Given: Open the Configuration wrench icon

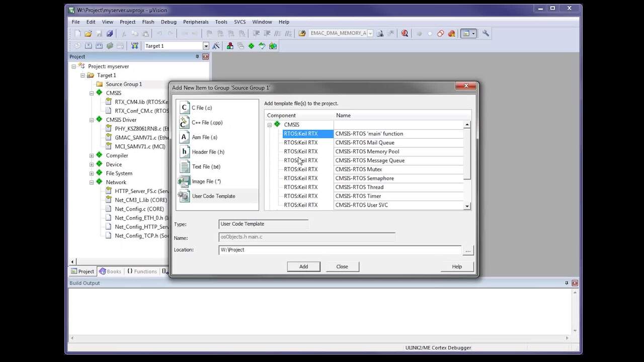Looking at the screenshot, I should [486, 33].
